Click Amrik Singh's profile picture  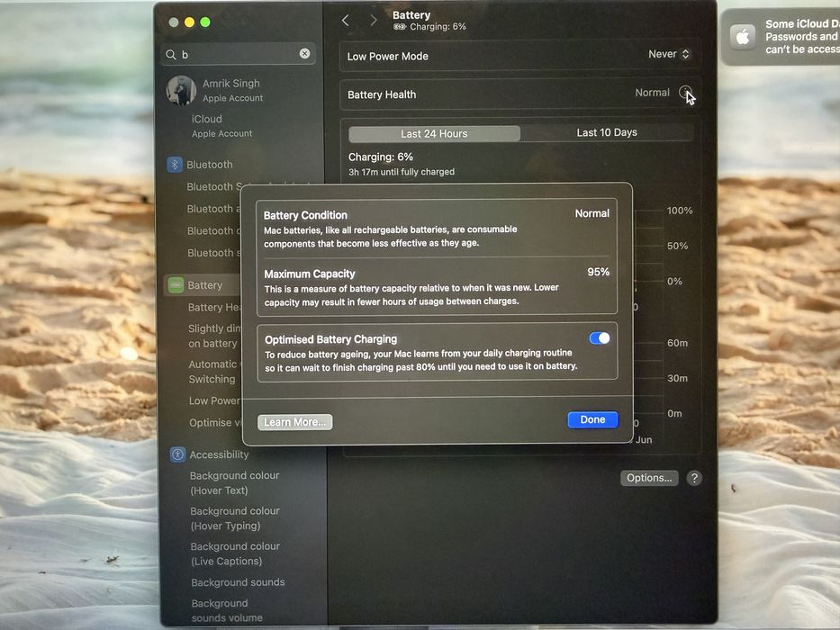click(x=181, y=90)
